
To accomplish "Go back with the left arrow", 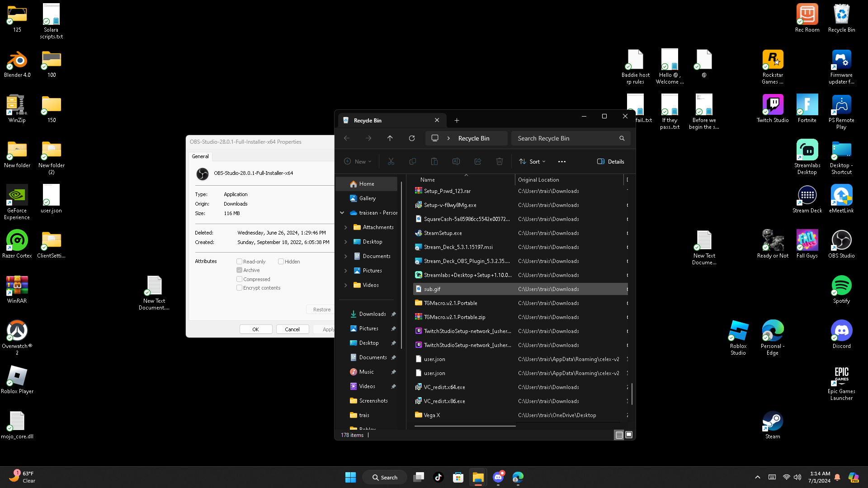I will (x=347, y=138).
